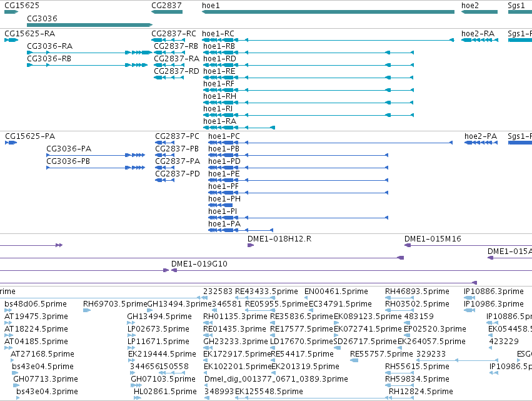Select the teal CG3036 gene bar

click(89, 25)
